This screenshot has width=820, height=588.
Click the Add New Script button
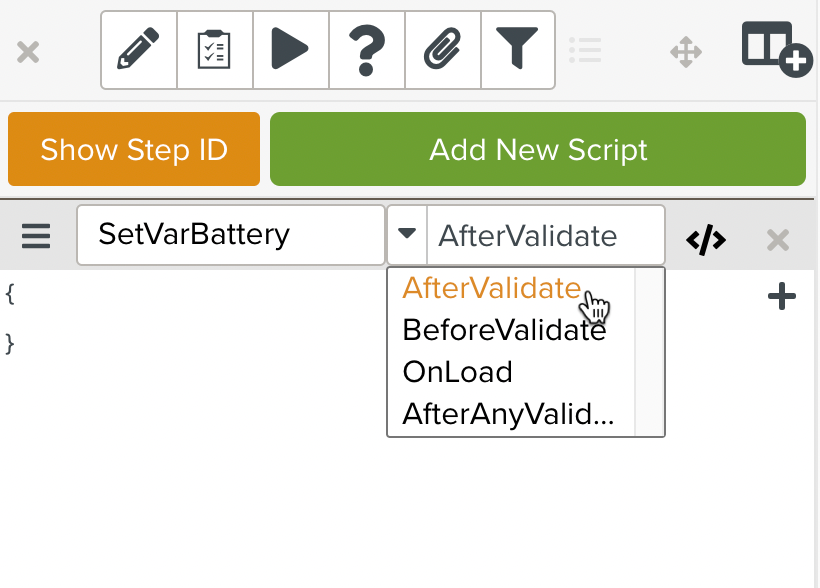[x=538, y=150]
